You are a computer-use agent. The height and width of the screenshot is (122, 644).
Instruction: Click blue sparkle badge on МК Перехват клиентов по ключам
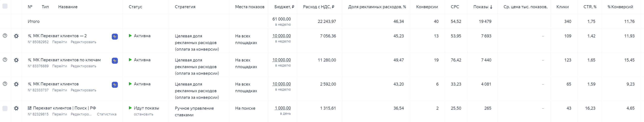tap(115, 61)
